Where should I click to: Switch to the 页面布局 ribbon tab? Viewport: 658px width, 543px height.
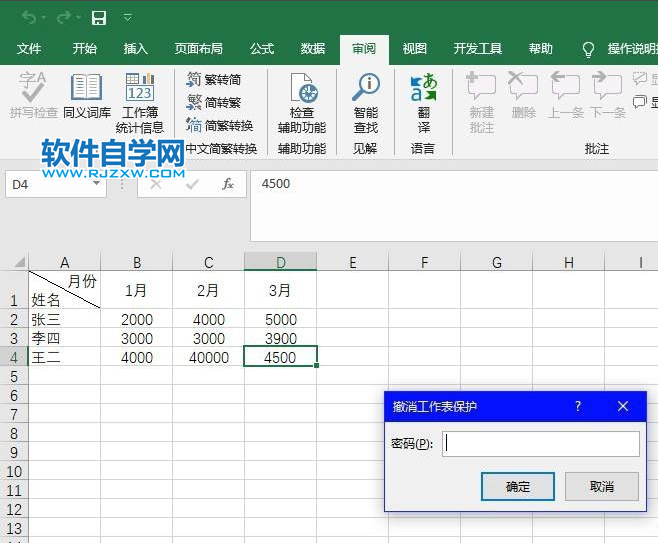(x=198, y=49)
